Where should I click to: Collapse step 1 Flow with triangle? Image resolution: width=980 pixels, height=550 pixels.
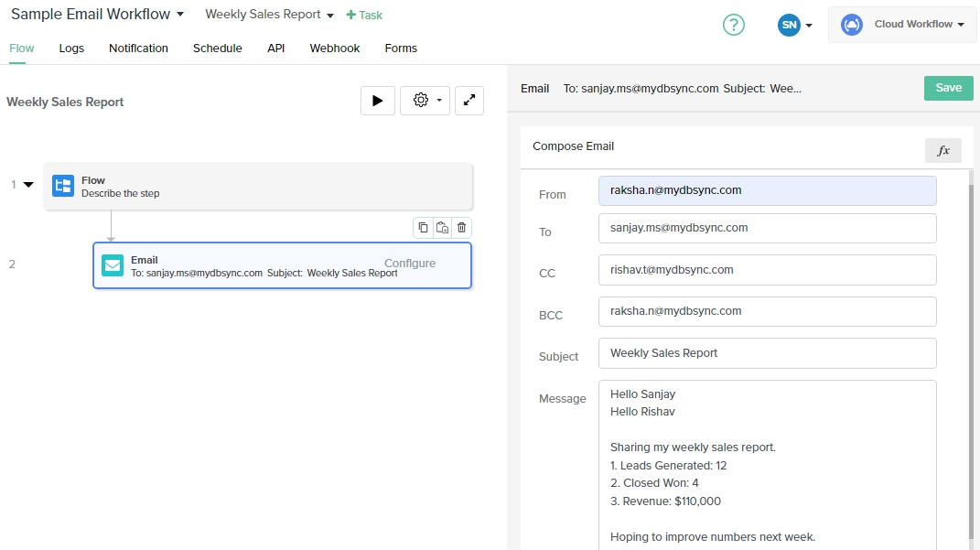click(28, 185)
